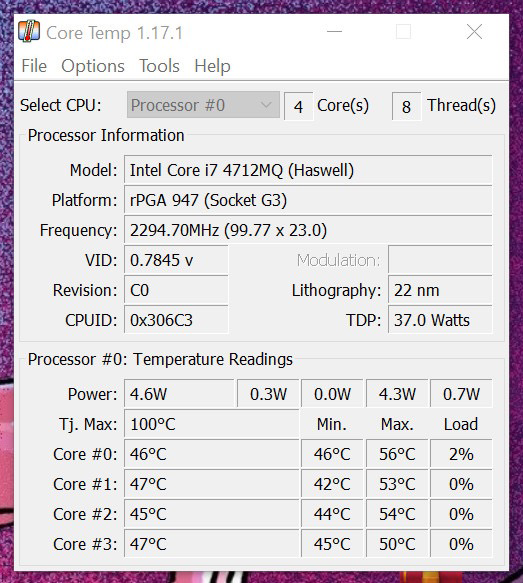Screen dimensions: 523x583
Task: Click the disabled maximize window button
Action: point(404,32)
